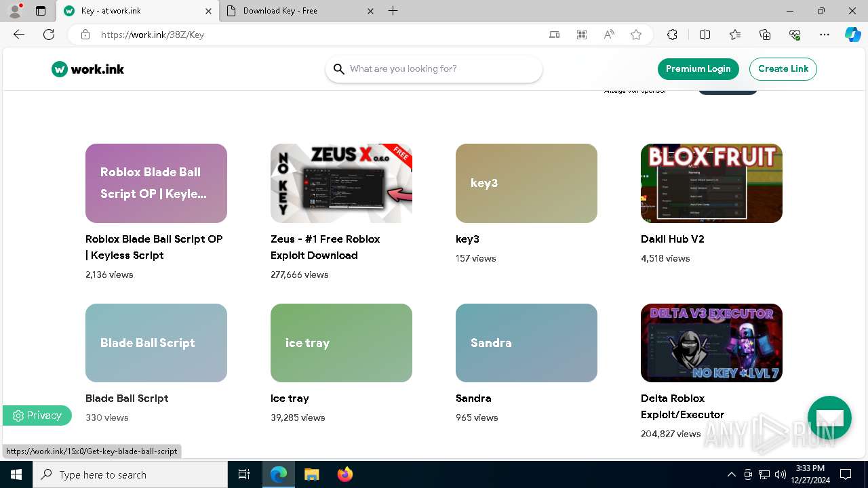Image resolution: width=868 pixels, height=488 pixels.
Task: Open Favorites list icon
Action: [x=735, y=35]
